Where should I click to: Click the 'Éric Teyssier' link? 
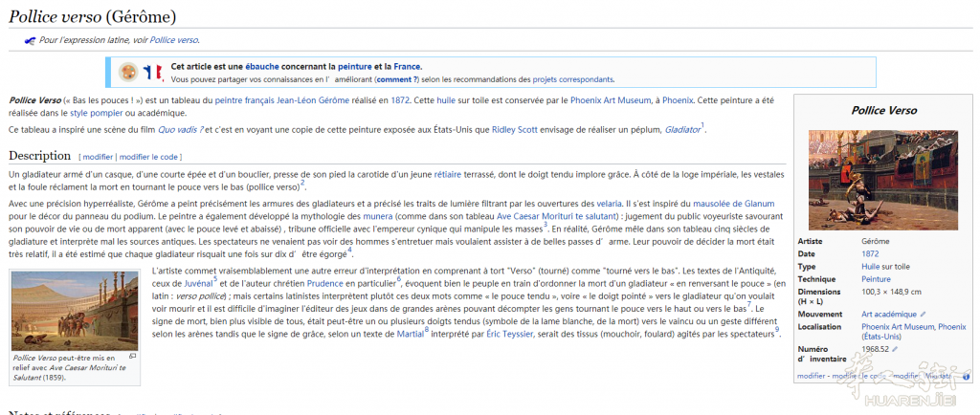[516, 333]
